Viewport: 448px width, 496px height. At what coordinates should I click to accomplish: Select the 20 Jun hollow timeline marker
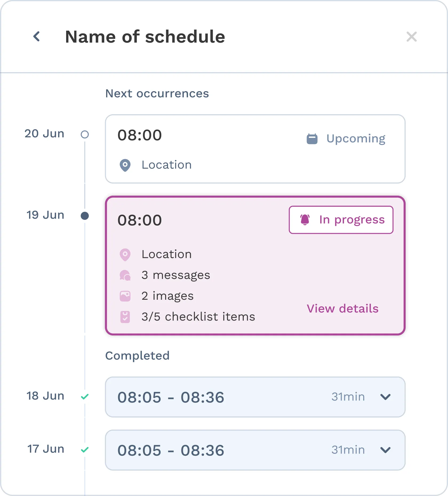(85, 134)
